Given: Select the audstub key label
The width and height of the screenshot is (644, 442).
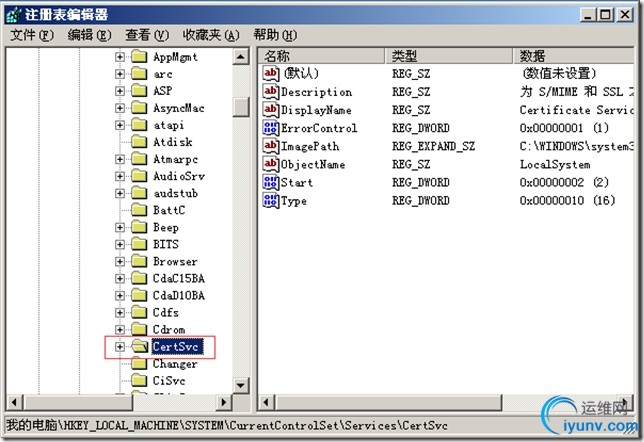Looking at the screenshot, I should click(175, 193).
